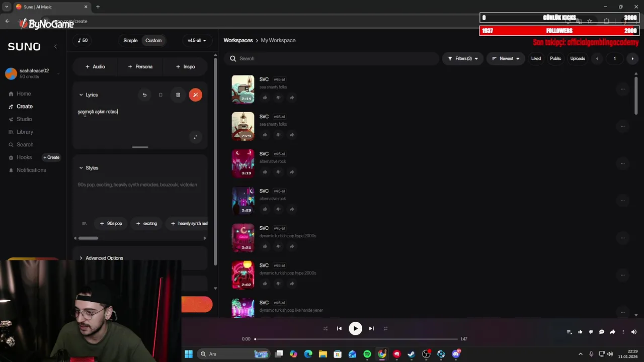Switch to Custom creation mode
644x362 pixels.
(x=153, y=41)
